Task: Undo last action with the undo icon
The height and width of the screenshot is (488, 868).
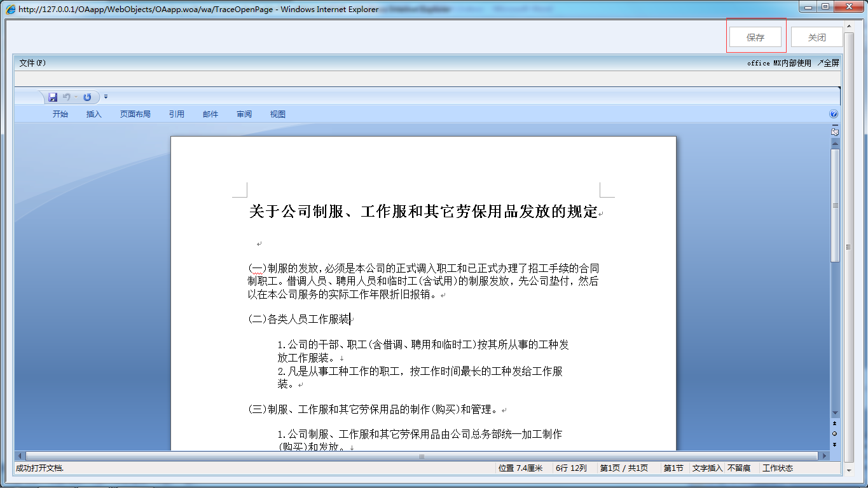Action: pos(66,97)
